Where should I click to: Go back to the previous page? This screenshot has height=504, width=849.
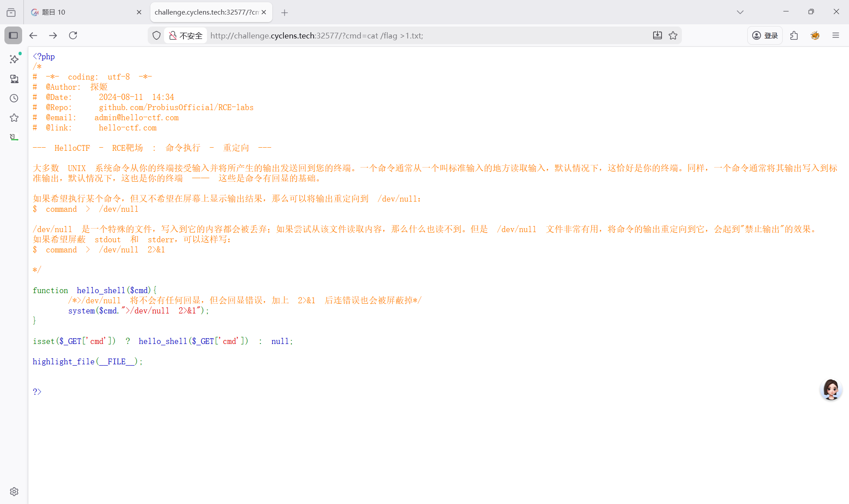(33, 35)
